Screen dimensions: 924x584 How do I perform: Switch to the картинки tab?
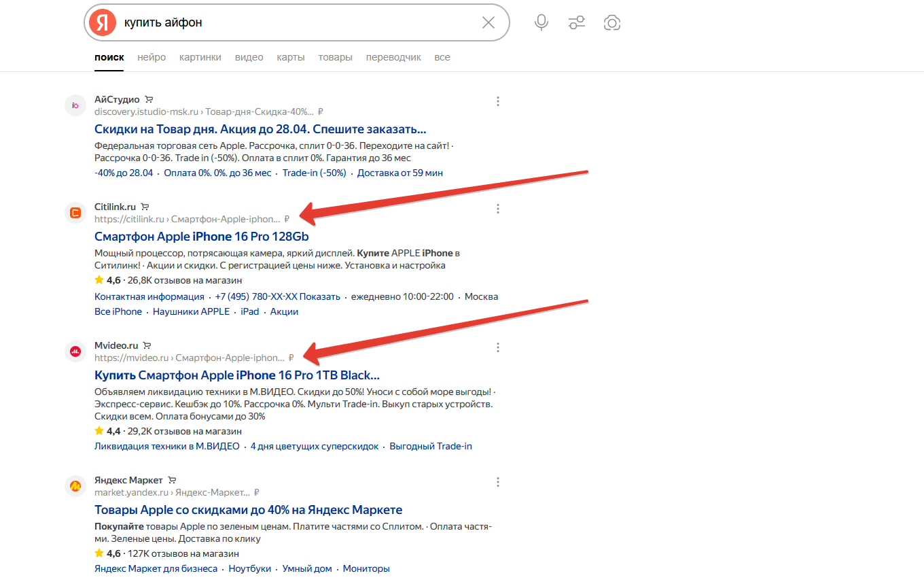(200, 57)
